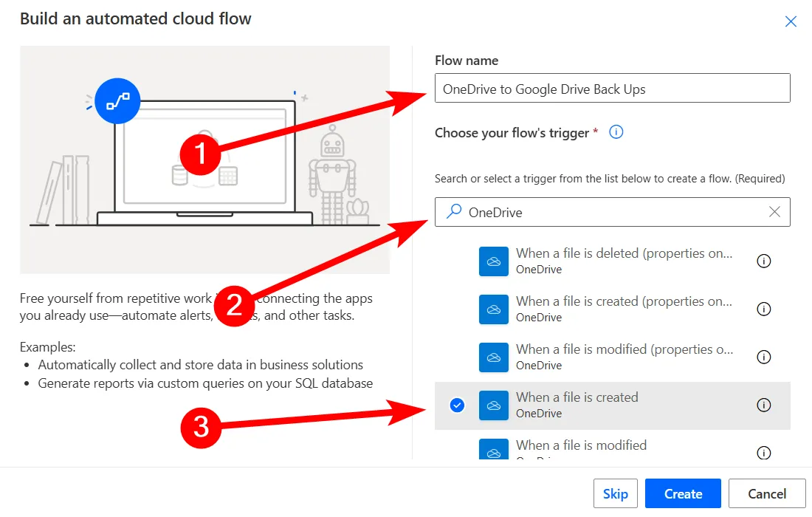The height and width of the screenshot is (517, 812).
Task: Show info for the selected 'When a file is created'
Action: pos(764,405)
